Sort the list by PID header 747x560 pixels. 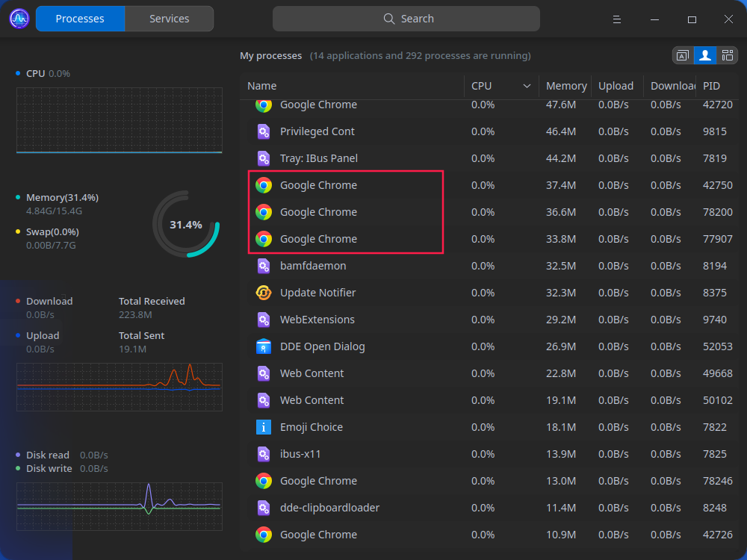pos(710,87)
